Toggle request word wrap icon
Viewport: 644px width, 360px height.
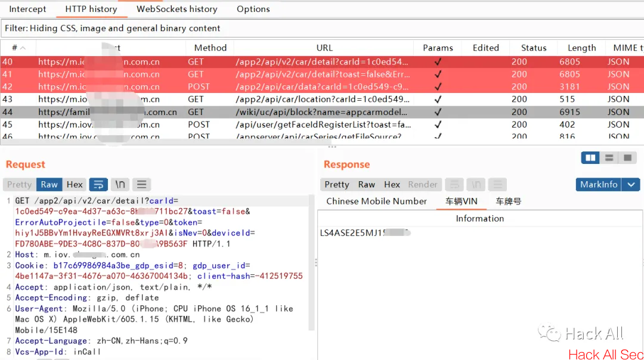(98, 185)
